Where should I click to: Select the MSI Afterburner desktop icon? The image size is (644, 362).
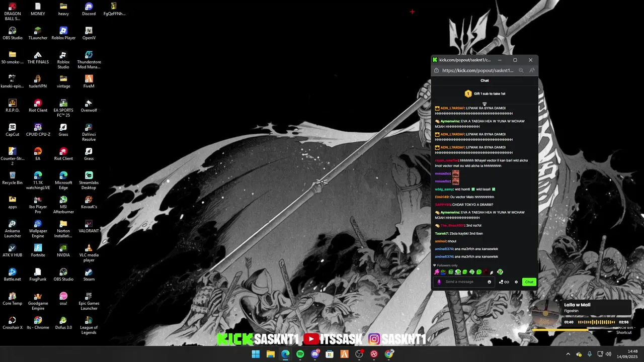[63, 205]
